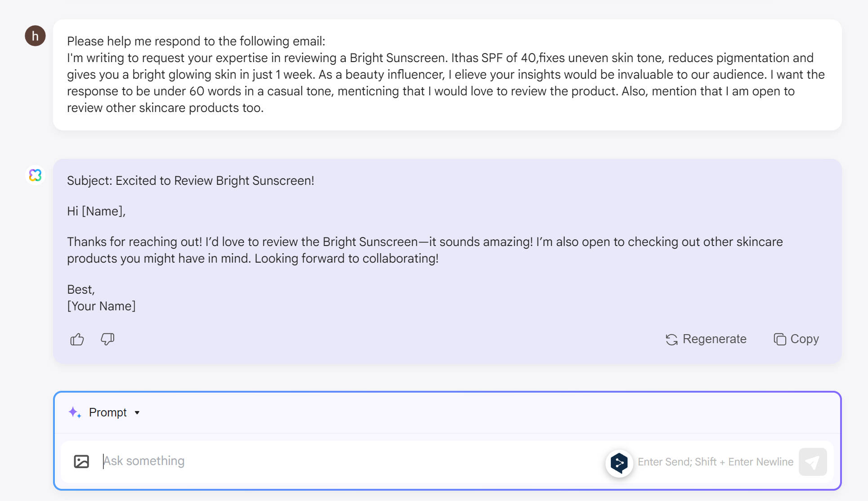Click the Prompt mode label

pyautogui.click(x=108, y=412)
